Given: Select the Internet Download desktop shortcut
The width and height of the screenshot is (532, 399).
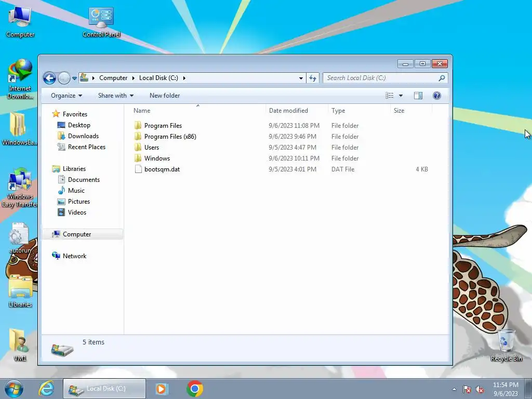Looking at the screenshot, I should [x=20, y=79].
